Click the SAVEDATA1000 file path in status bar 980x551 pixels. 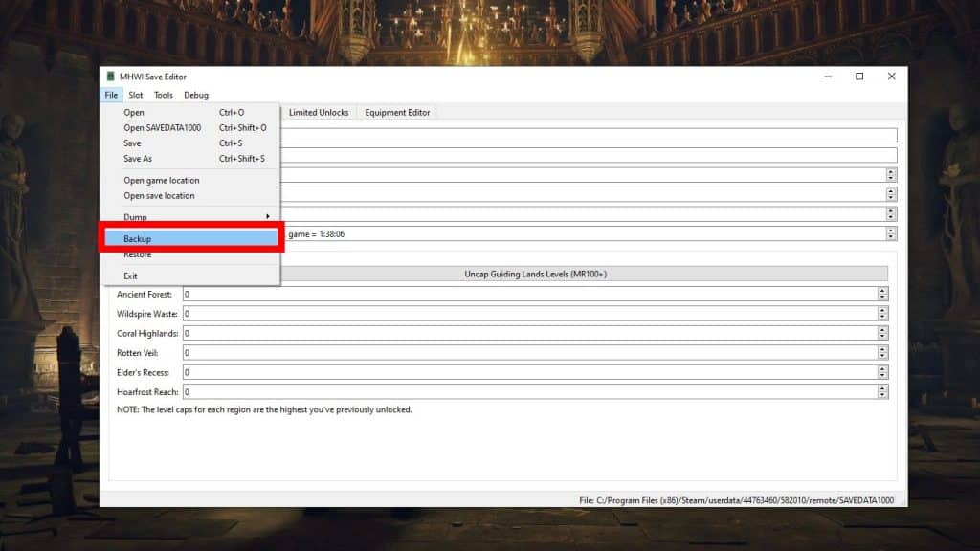[736, 500]
